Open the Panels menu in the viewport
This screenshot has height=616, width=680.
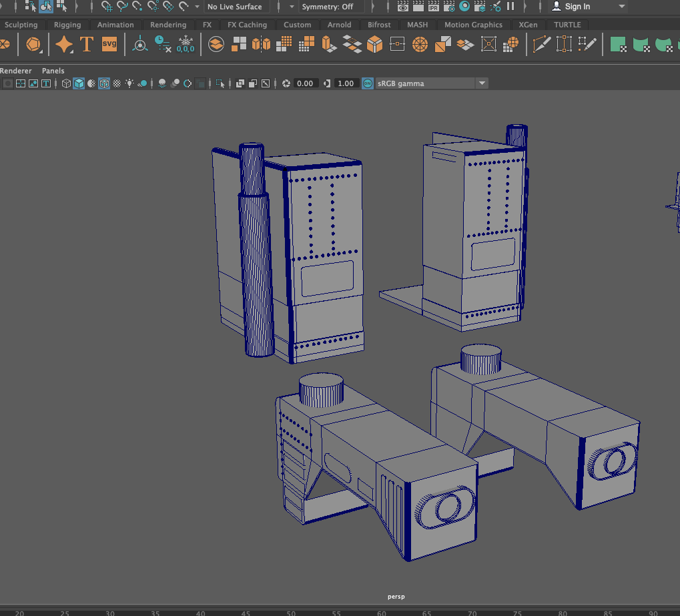(x=53, y=71)
